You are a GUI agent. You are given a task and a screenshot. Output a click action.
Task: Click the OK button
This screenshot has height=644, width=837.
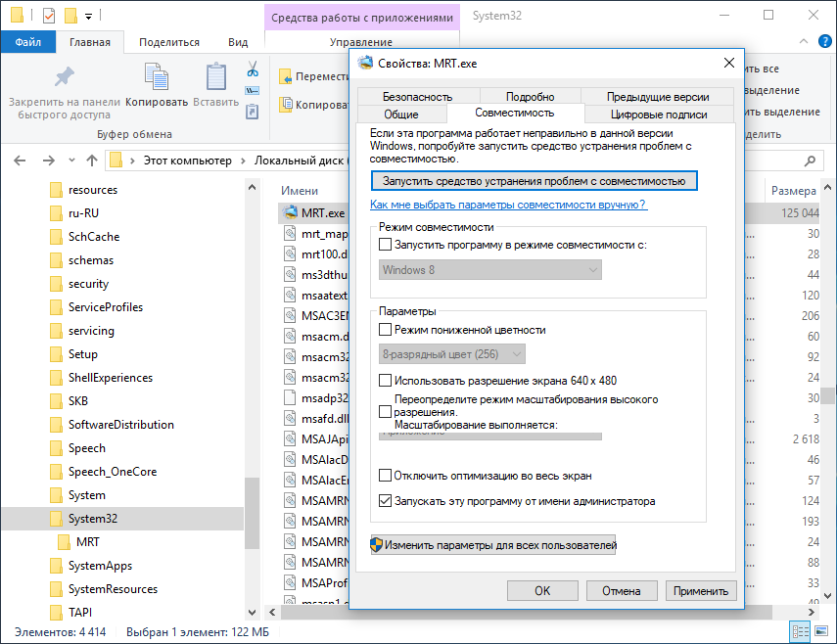pos(542,590)
